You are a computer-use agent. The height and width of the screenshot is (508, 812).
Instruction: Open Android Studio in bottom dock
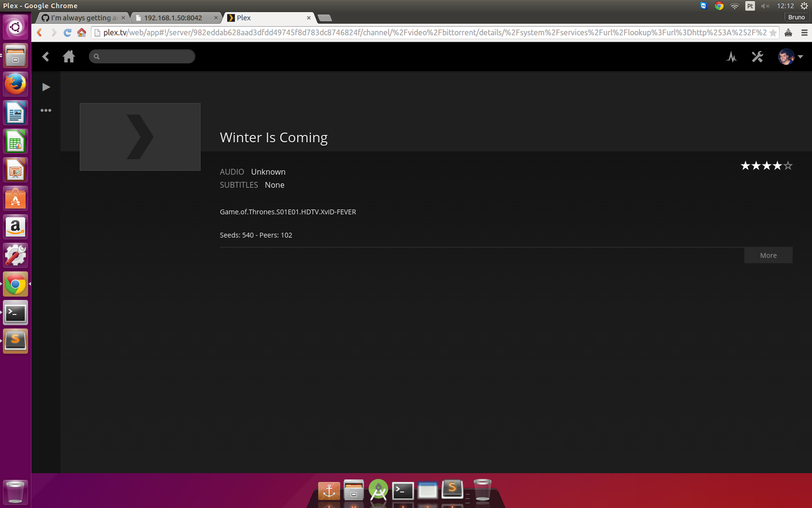pos(378,490)
